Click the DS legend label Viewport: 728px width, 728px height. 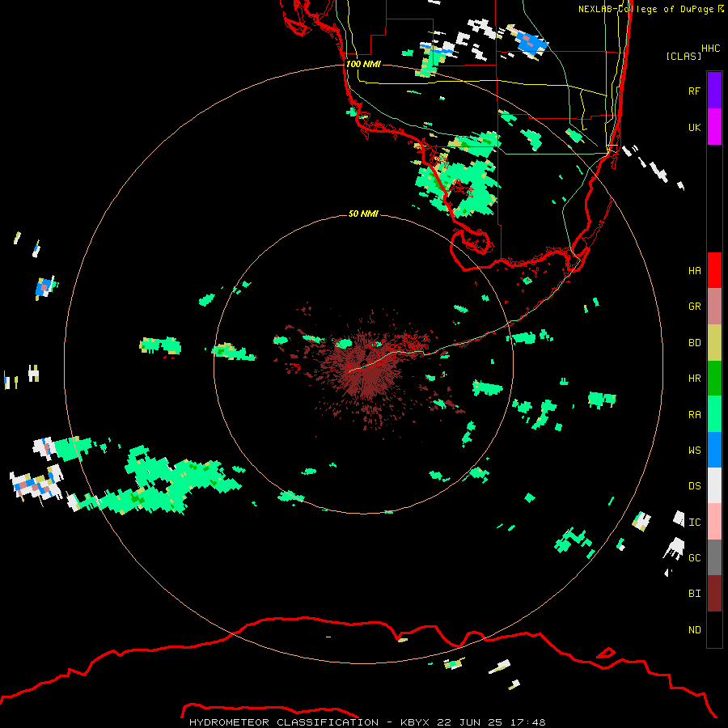(x=694, y=486)
